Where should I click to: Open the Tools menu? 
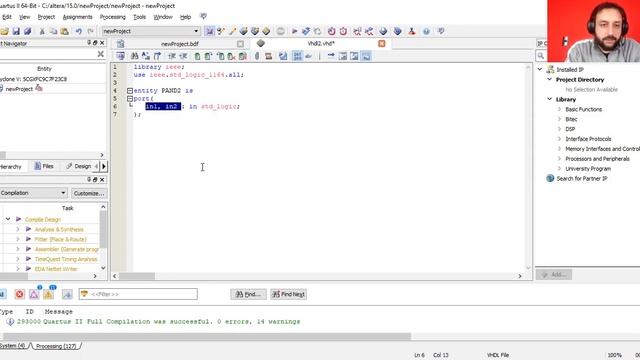coord(140,17)
